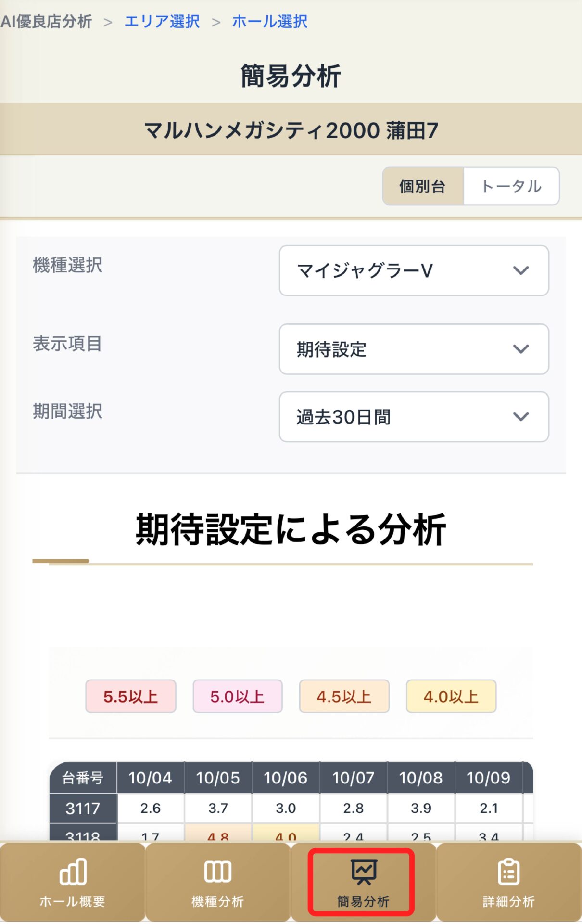The image size is (582, 924).
Task: Follow the エリア選択 breadcrumb link
Action: (x=162, y=21)
